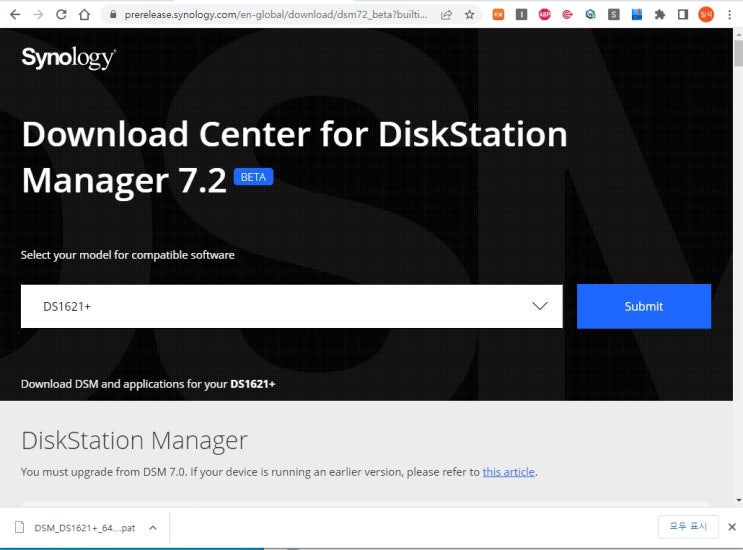Screen dimensions: 743x550
Task: Open the Chrome three-dot menu
Action: point(729,15)
